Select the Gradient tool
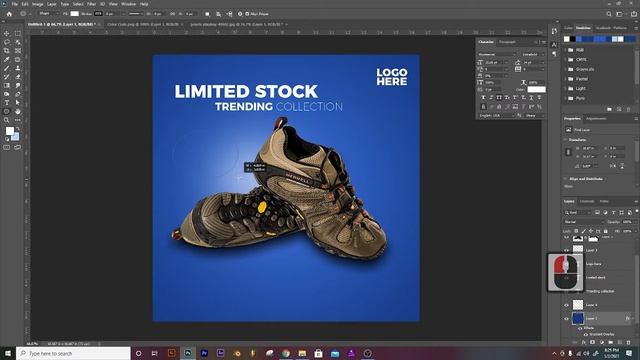The height and width of the screenshot is (360, 640). point(7,85)
